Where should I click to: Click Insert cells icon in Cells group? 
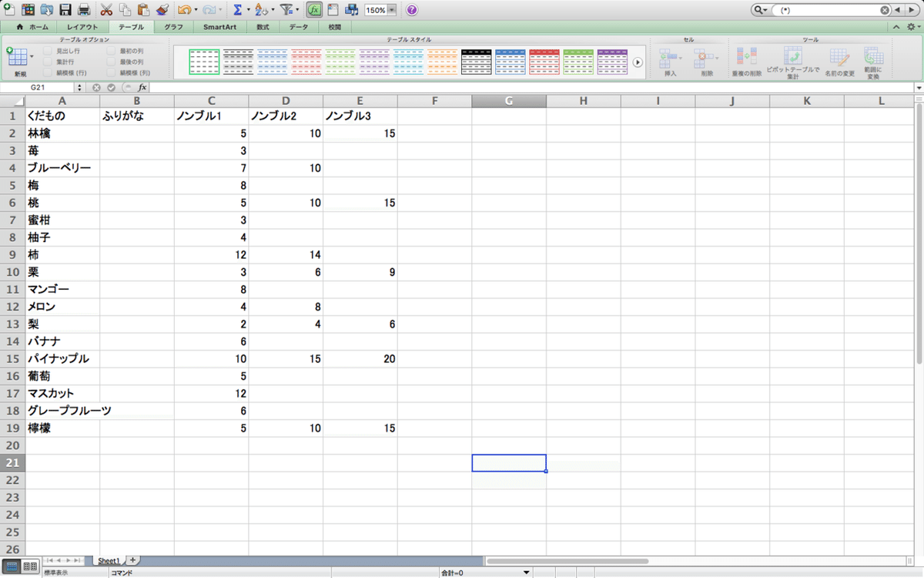click(668, 57)
